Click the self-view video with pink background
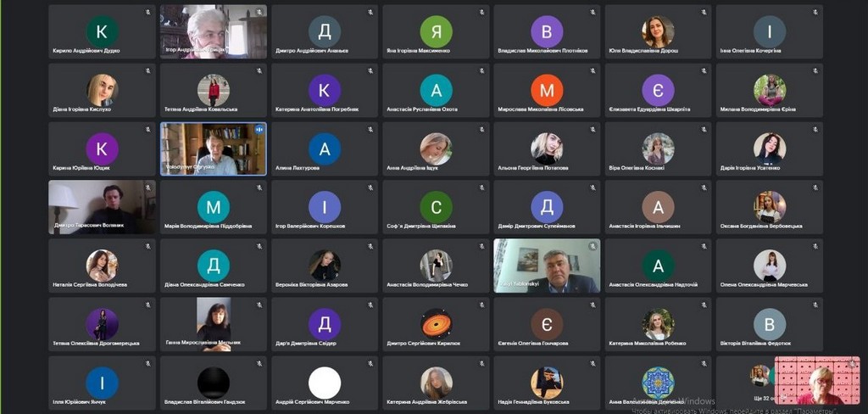Viewport: 868px width, 414px height. click(817, 380)
